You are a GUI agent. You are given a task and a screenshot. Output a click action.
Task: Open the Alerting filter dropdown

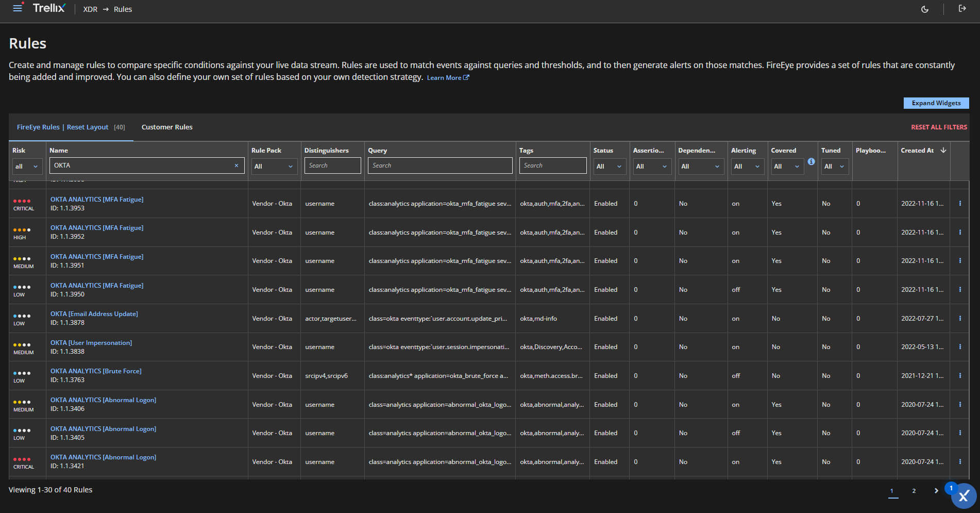(748, 167)
